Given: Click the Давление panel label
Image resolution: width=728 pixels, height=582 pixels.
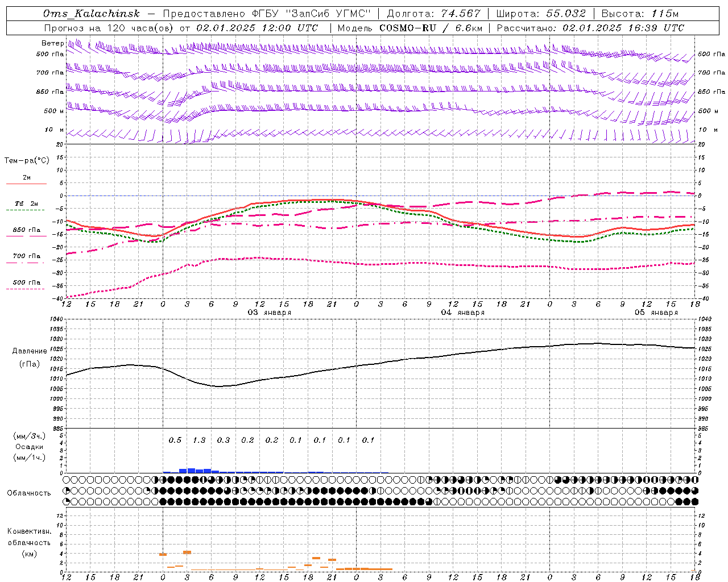Looking at the screenshot, I should (30, 351).
